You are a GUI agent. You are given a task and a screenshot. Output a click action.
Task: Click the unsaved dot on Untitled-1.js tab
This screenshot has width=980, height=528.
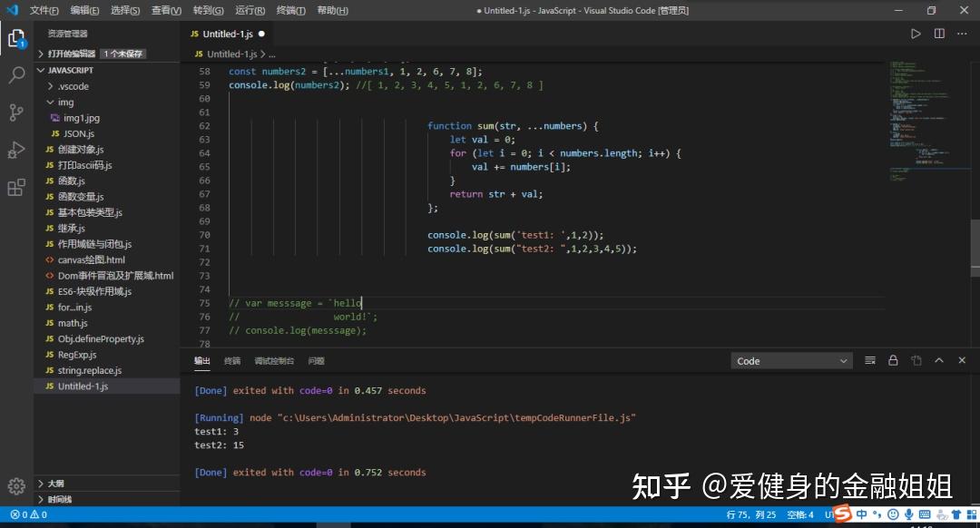[261, 34]
